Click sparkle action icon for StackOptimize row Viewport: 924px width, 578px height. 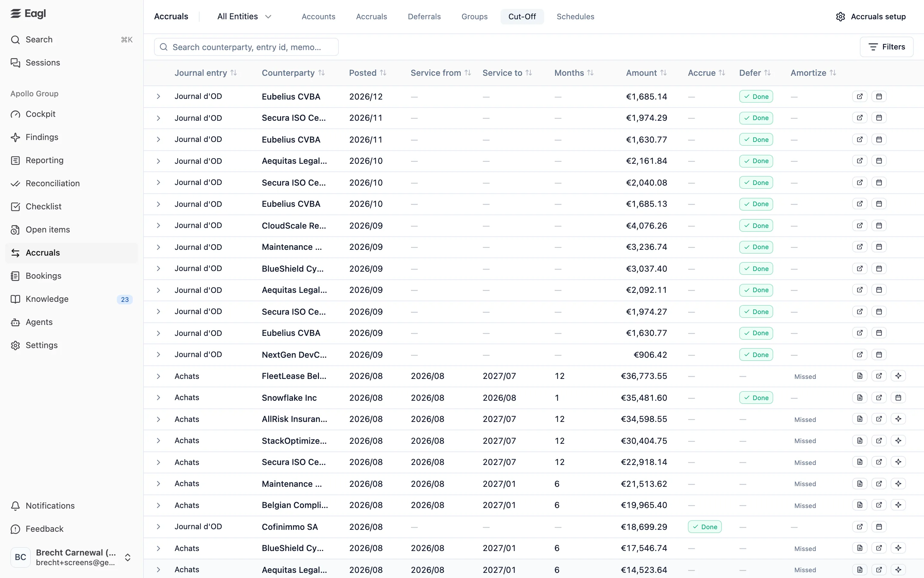pos(898,440)
